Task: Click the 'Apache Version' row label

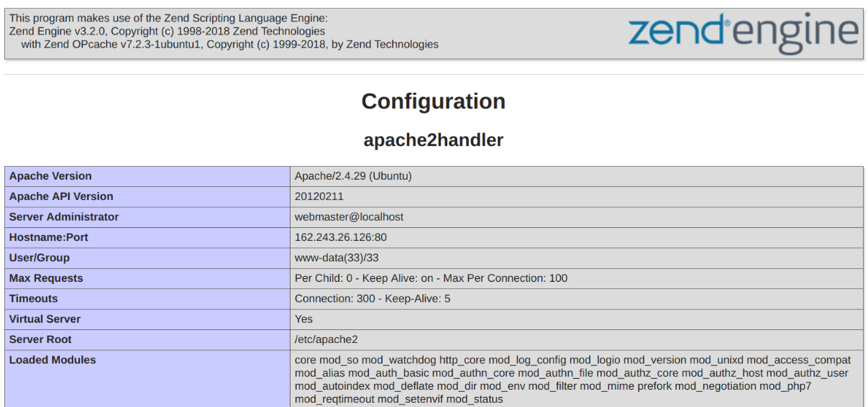Action: click(x=147, y=176)
